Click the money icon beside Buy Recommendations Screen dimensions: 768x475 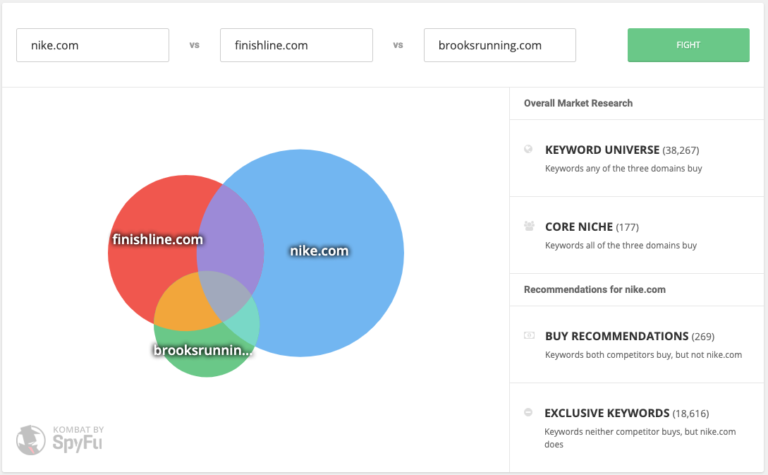coord(528,336)
